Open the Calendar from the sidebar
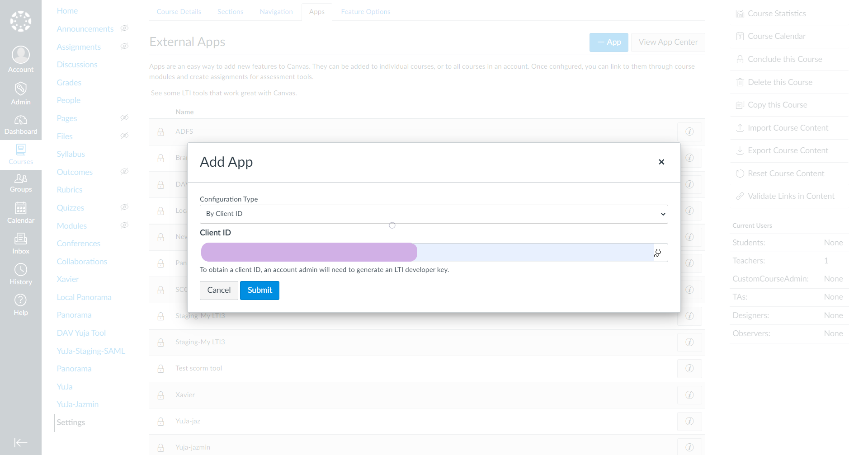This screenshot has height=455, width=868. click(21, 213)
